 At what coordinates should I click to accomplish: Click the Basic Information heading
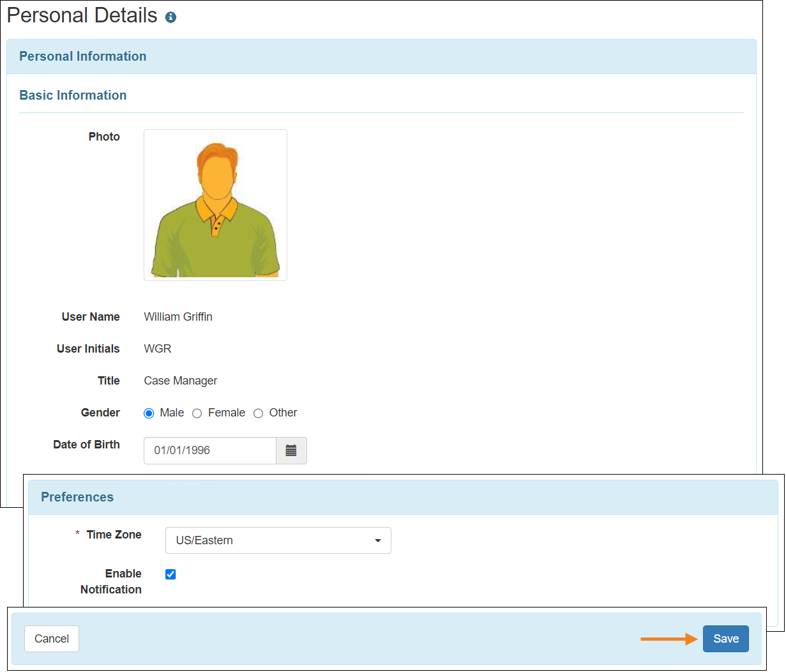[x=72, y=95]
